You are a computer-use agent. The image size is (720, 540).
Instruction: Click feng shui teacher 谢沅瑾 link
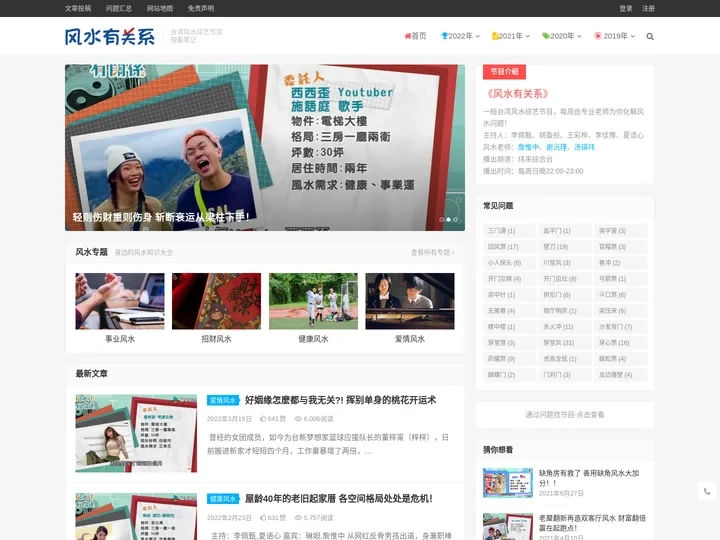coord(556,147)
